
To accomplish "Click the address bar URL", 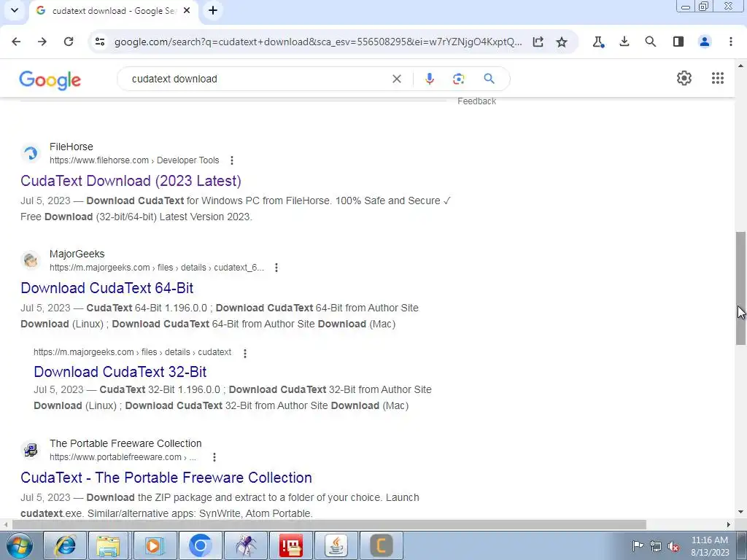I will (x=318, y=42).
